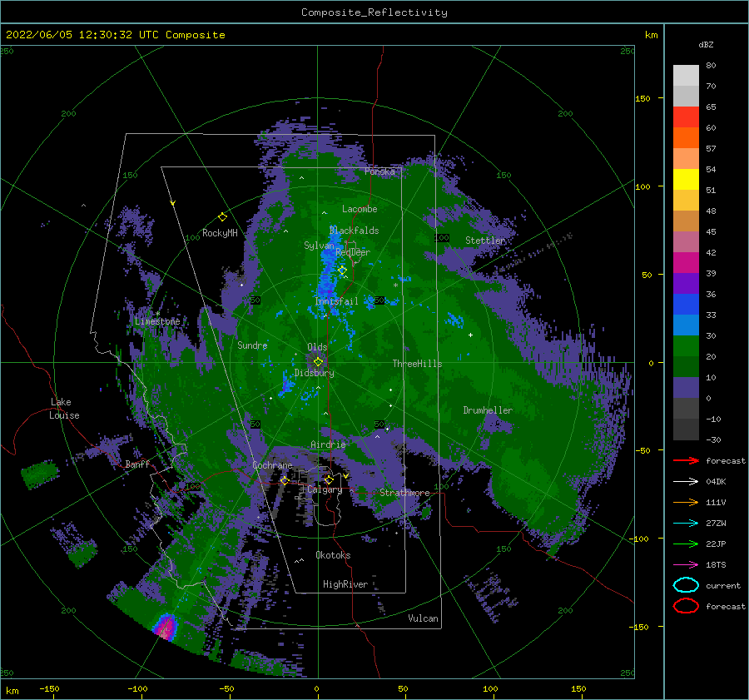
Task: Select the red 65 dBZ legend swatch
Action: 686,117
